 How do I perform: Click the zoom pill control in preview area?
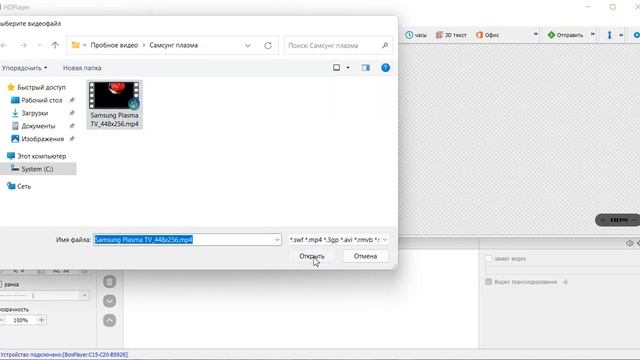click(617, 220)
